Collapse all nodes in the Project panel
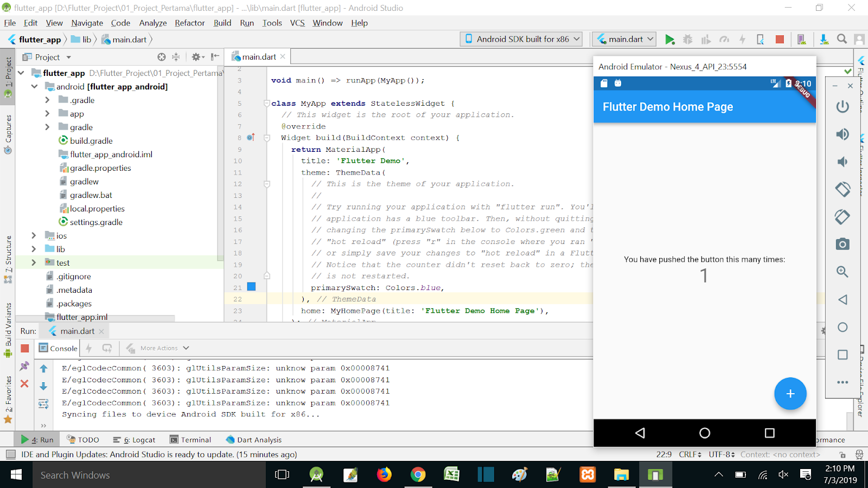This screenshot has width=868, height=488. point(176,57)
